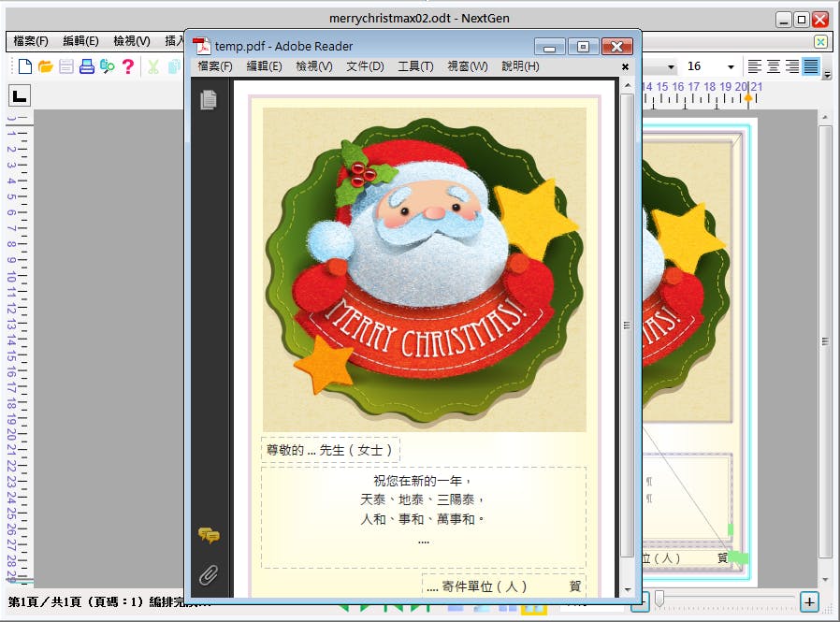Open NextGen 檔案(F) menu
The image size is (840, 622).
[x=31, y=41]
